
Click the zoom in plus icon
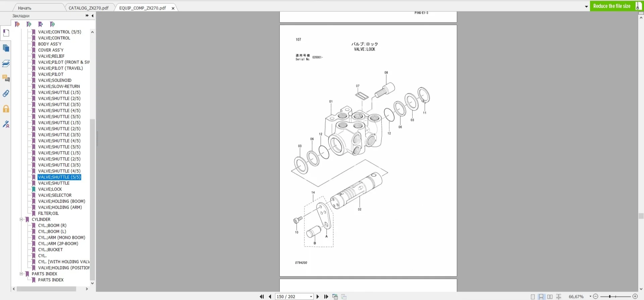click(635, 296)
